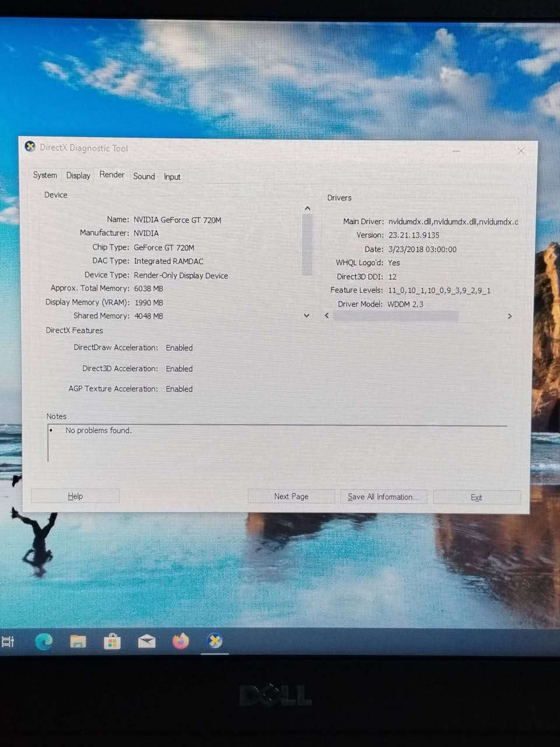The image size is (560, 747).
Task: Open File Explorer from the taskbar
Action: tap(78, 641)
